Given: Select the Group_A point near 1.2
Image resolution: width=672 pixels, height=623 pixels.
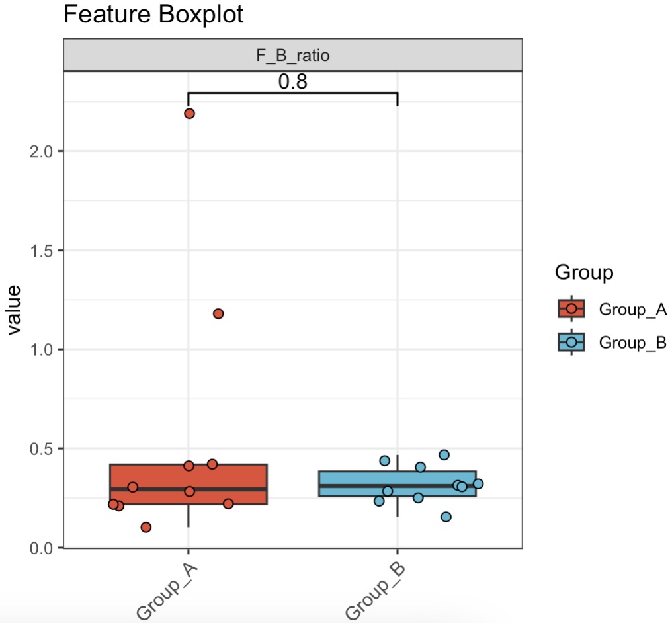Looking at the screenshot, I should coord(218,313).
